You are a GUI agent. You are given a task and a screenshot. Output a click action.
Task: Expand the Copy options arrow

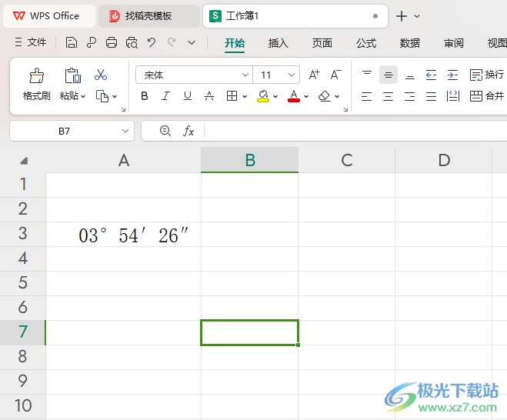[115, 96]
